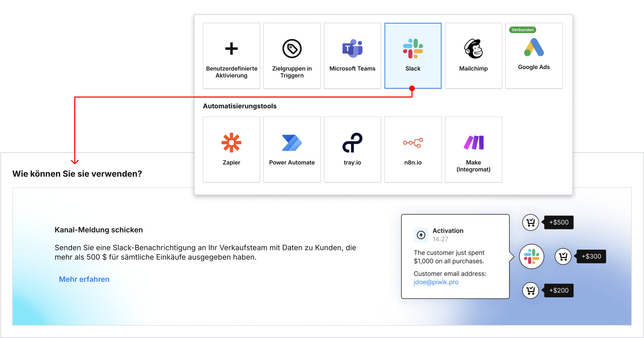Open the Mehr erfahren link
Viewport: 644px width, 338px height.
(84, 279)
